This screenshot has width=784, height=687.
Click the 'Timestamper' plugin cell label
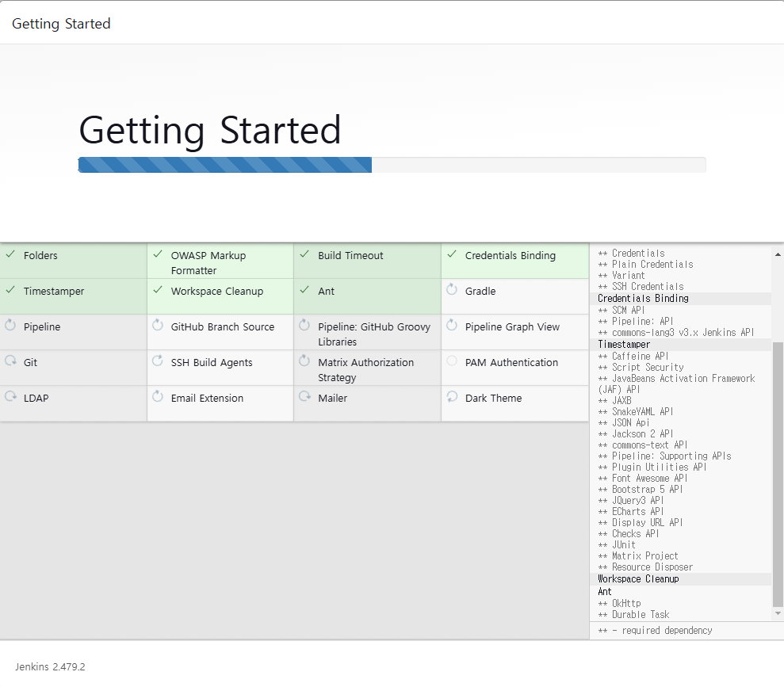[53, 292]
